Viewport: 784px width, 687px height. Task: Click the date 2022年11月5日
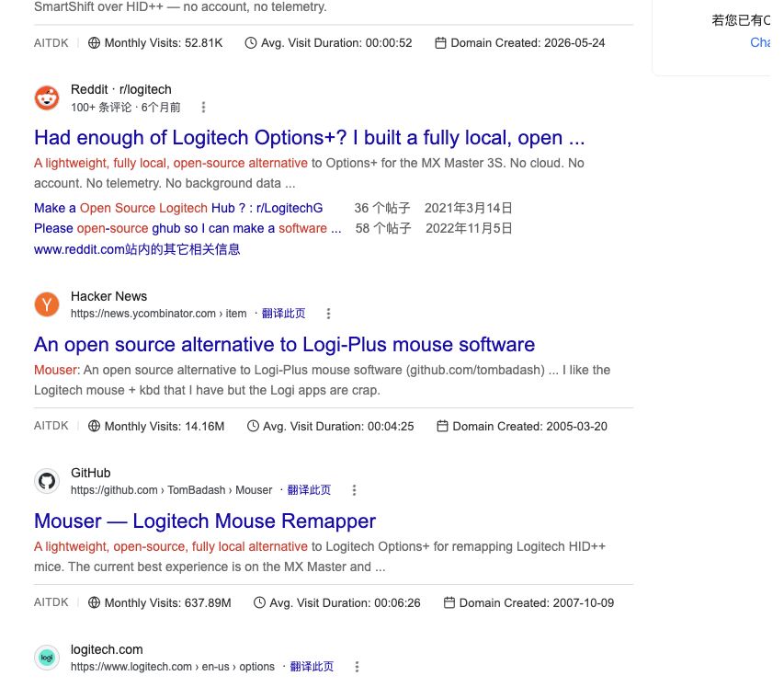[469, 229]
